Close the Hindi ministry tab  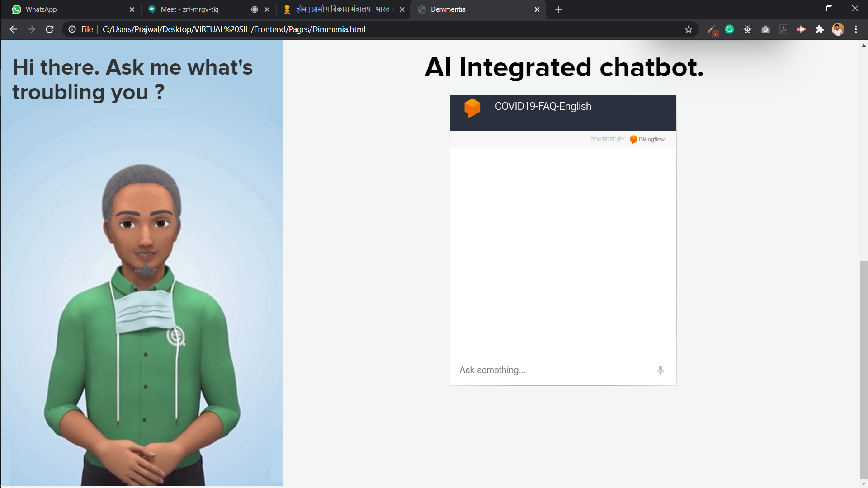click(402, 9)
